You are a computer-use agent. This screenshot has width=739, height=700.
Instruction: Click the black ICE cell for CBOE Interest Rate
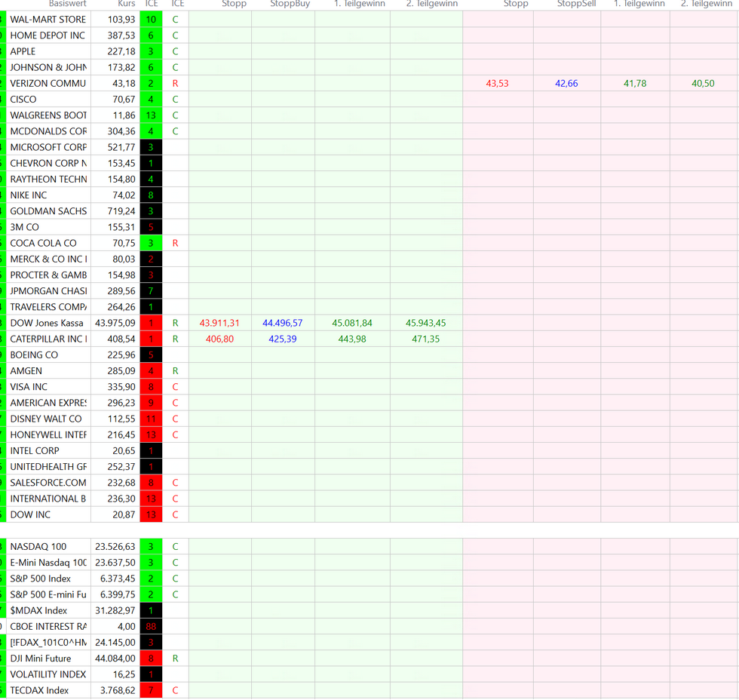[151, 627]
